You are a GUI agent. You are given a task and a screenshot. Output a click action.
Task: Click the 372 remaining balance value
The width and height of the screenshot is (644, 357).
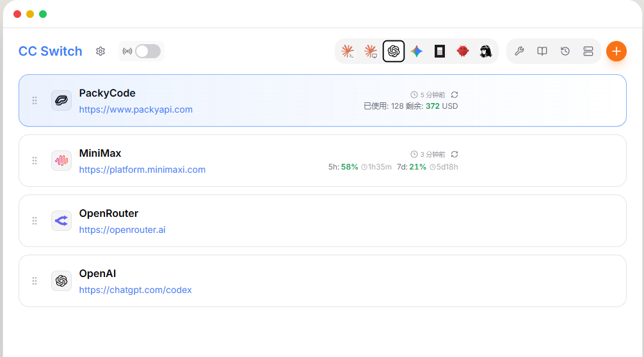click(433, 106)
